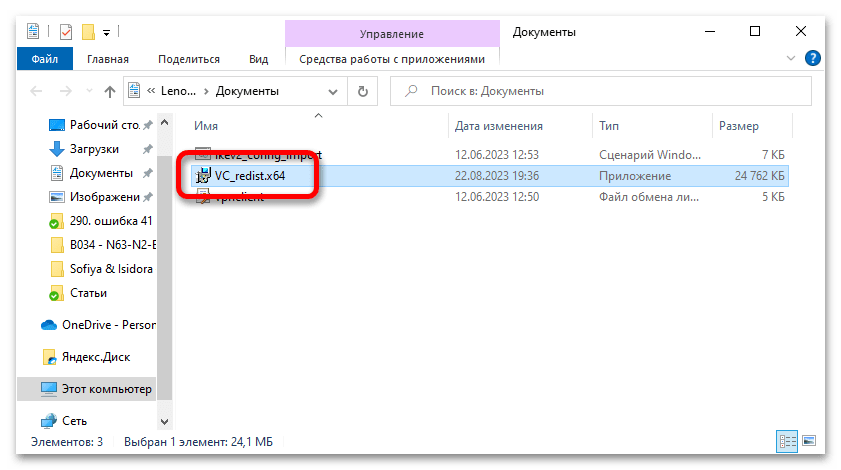
Task: Open the Sofiya & Isidora folder
Action: click(x=111, y=269)
